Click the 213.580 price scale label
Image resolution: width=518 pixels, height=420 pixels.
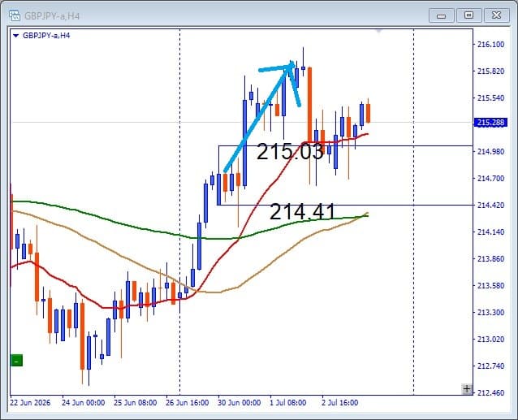click(491, 285)
